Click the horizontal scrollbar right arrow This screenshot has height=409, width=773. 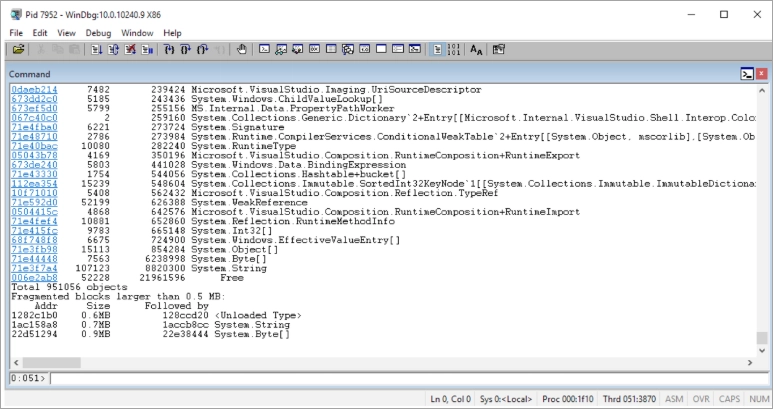[x=750, y=363]
